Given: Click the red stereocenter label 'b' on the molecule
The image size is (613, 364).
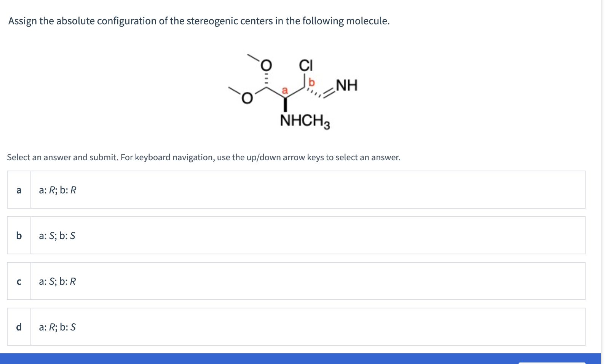Looking at the screenshot, I should click(x=311, y=82).
